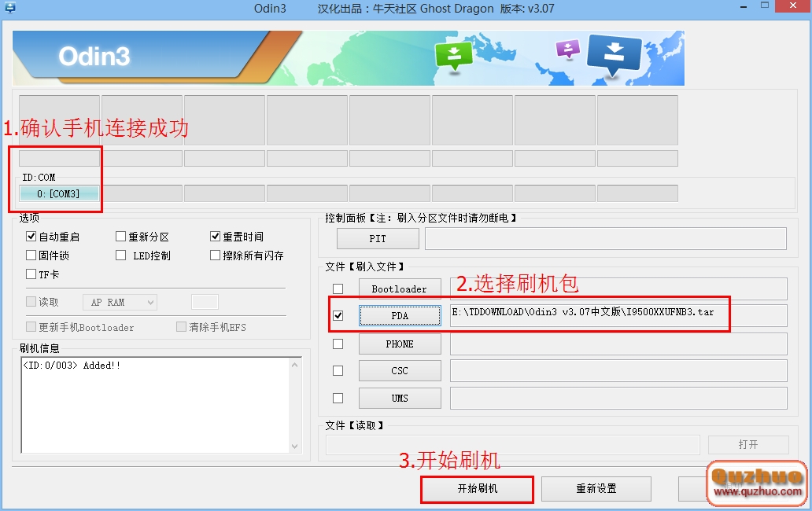Click the PDA file path field

(618, 315)
